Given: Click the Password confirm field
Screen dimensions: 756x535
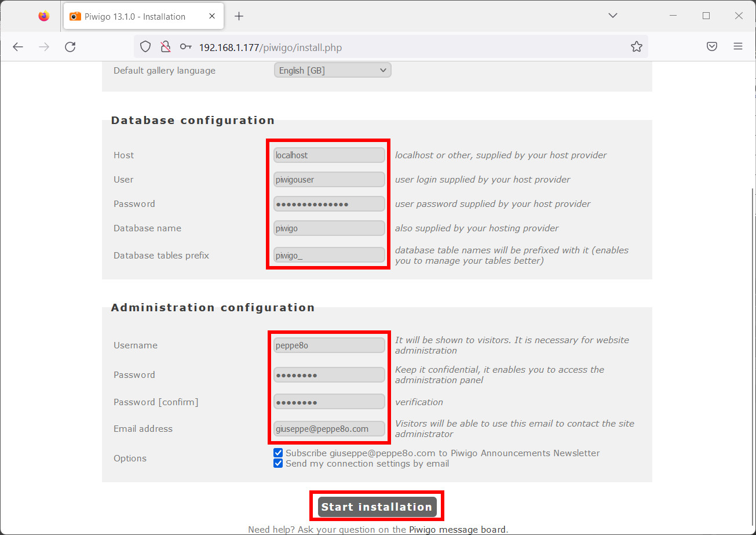Looking at the screenshot, I should [x=329, y=402].
